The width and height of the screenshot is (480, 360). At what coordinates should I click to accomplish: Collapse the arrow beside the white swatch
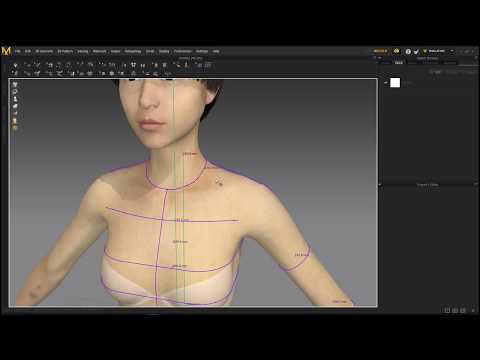386,83
